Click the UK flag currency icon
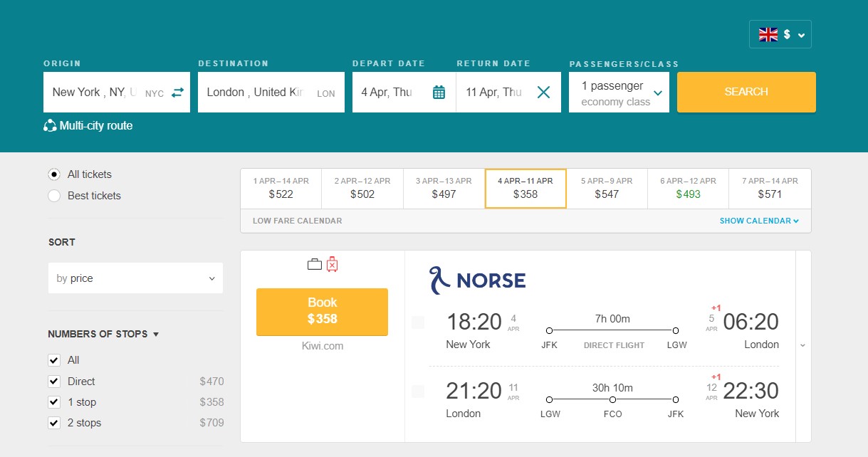Image resolution: width=868 pixels, height=457 pixels. 767,33
